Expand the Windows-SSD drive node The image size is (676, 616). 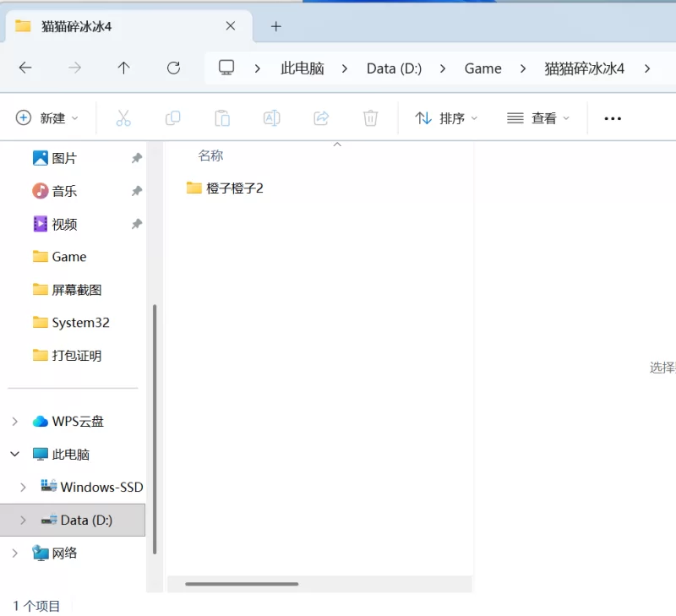[24, 487]
